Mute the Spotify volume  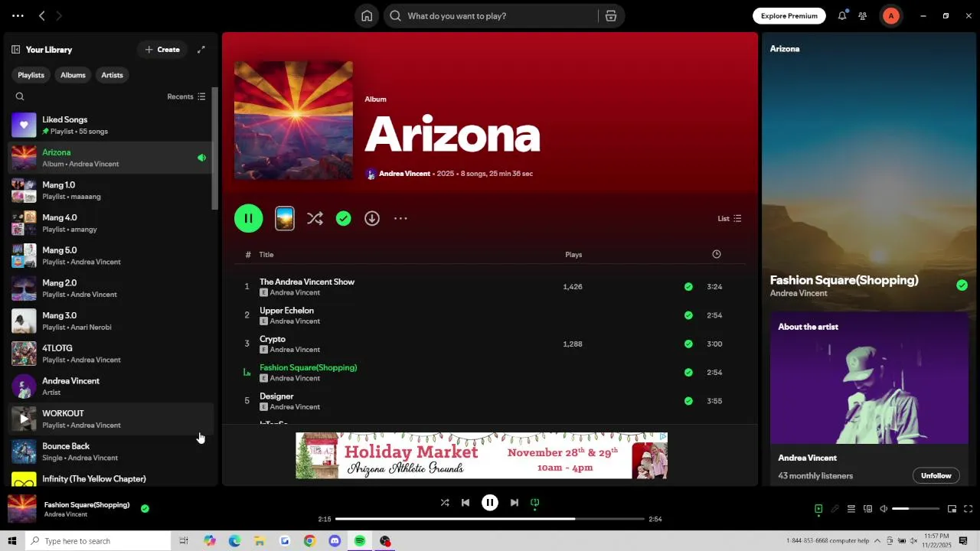[x=884, y=509]
